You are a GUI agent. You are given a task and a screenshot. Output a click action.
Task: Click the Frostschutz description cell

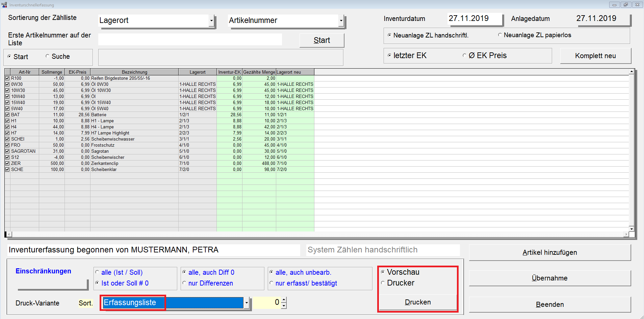tap(134, 145)
